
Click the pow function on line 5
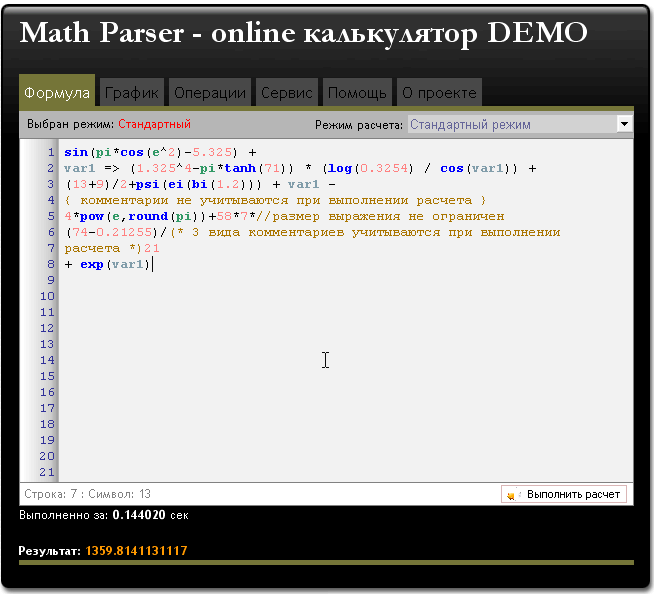91,216
